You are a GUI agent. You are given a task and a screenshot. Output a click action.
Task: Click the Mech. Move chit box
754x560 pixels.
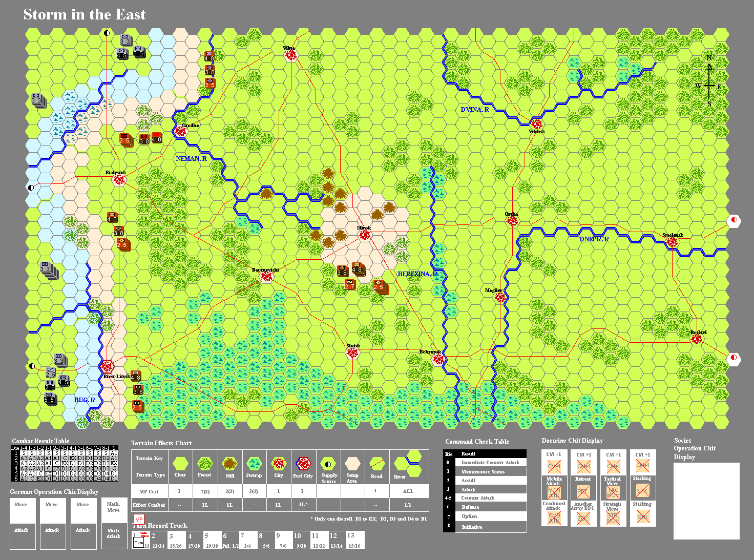(x=114, y=509)
